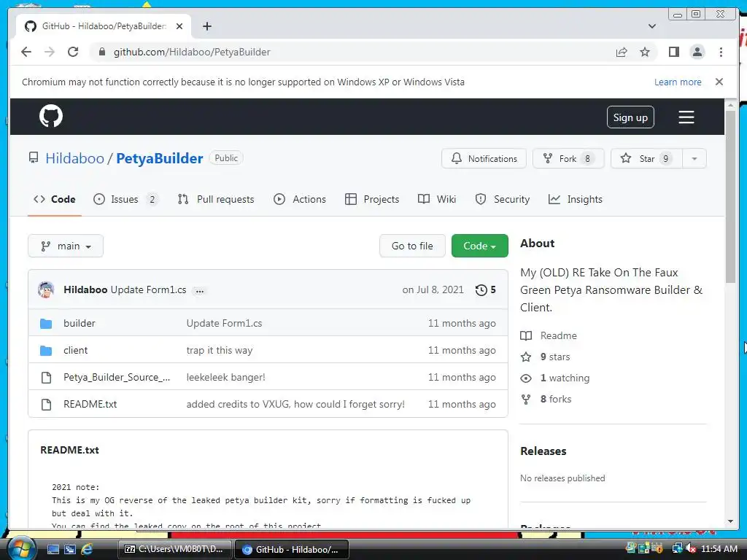Click the browser back arrow
747x560 pixels.
[26, 52]
